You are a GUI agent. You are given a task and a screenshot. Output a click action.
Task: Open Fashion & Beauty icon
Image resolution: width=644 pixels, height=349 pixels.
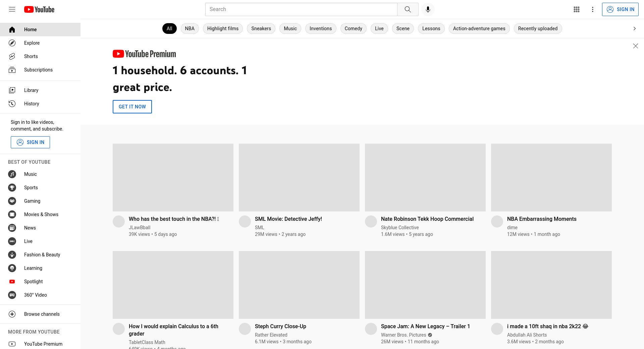pyautogui.click(x=12, y=255)
